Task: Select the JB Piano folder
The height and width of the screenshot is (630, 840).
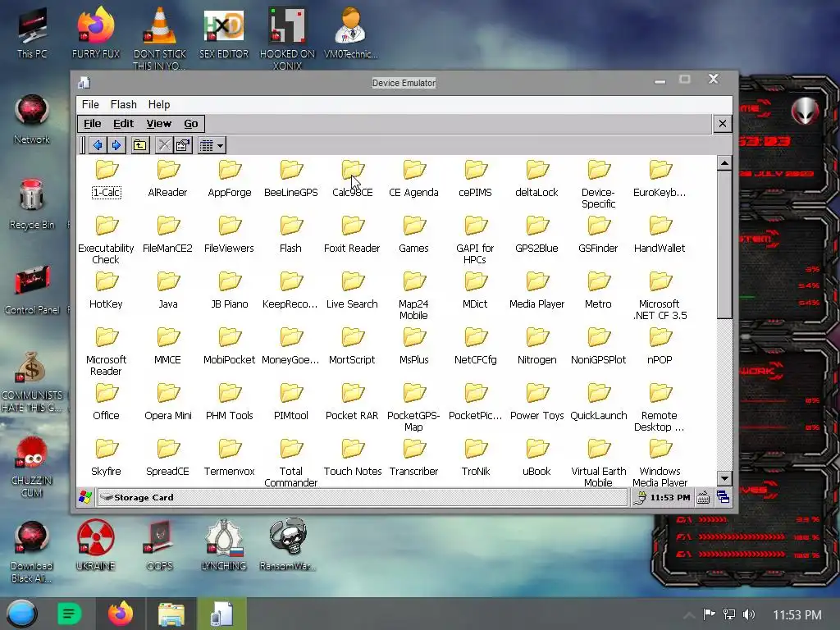Action: click(x=230, y=291)
